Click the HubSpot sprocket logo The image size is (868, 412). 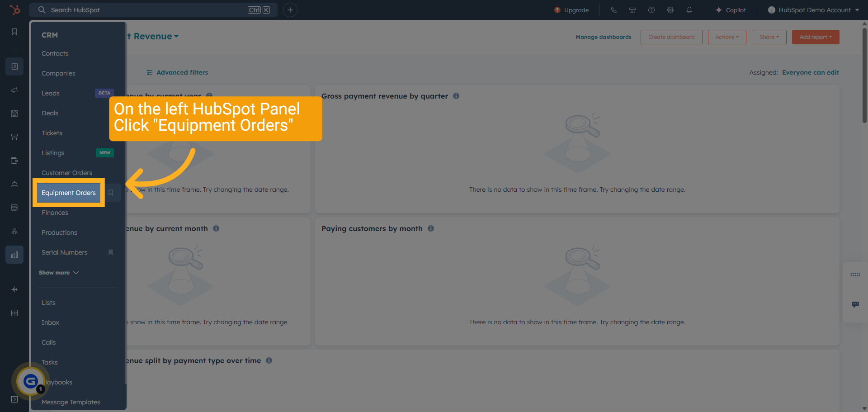pyautogui.click(x=15, y=9)
